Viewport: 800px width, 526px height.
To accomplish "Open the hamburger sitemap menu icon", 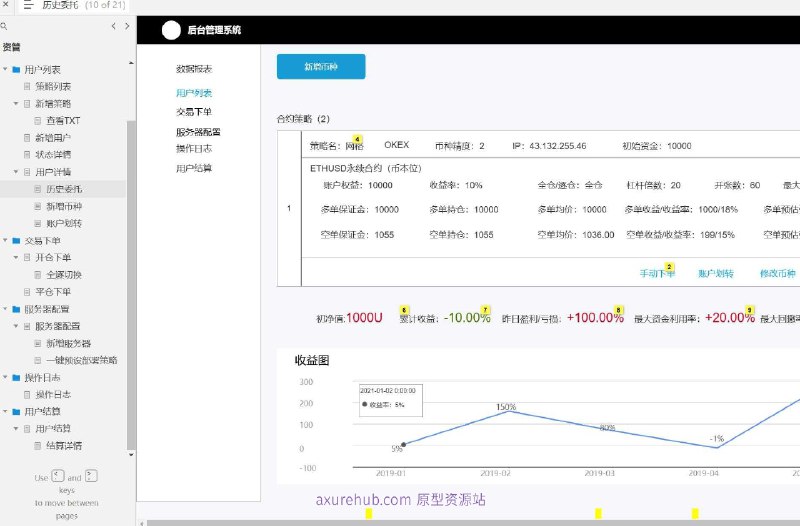I will click(x=28, y=5).
